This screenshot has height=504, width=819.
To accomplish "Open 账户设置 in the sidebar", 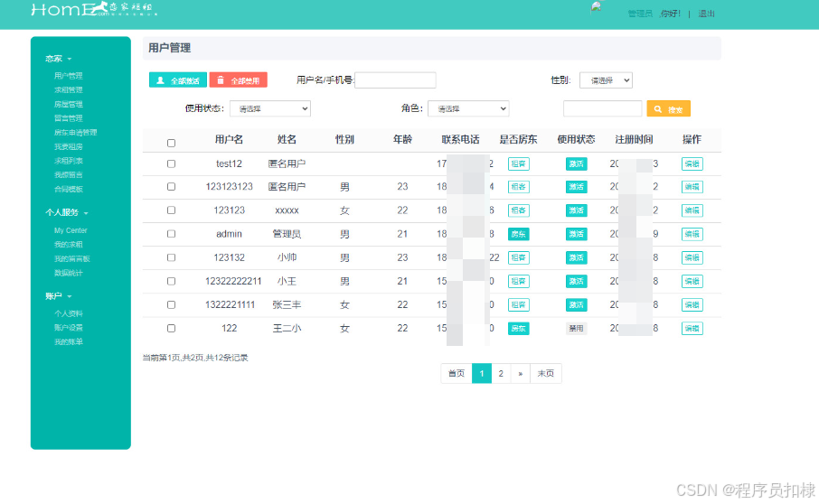I will (x=69, y=328).
